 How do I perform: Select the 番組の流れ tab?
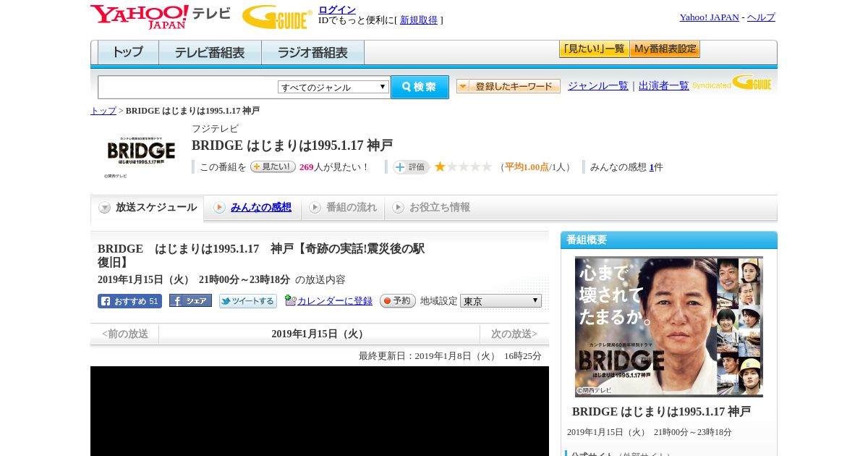coord(343,208)
